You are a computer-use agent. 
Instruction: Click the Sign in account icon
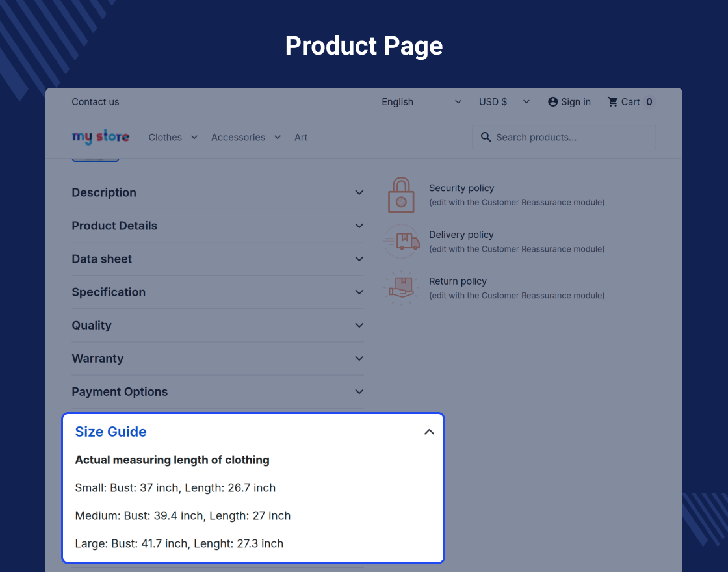tap(552, 101)
